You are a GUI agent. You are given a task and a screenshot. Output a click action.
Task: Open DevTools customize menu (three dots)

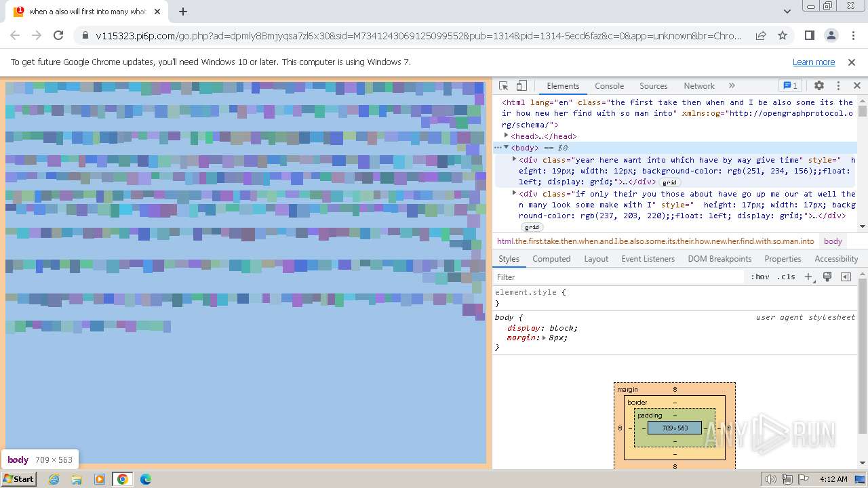[x=838, y=86]
